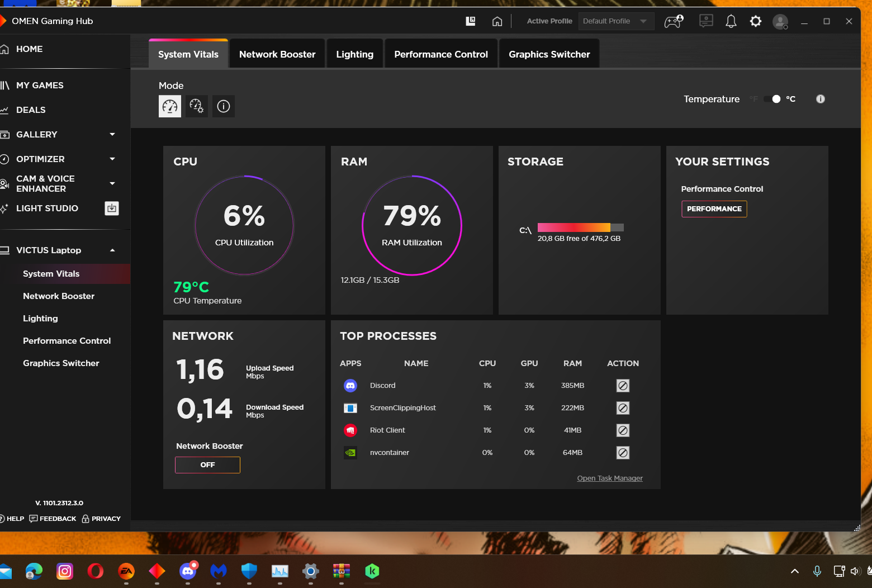Expand Cam & Voice Enhancer arrow
Viewport: 872px width, 588px height.
coord(112,183)
